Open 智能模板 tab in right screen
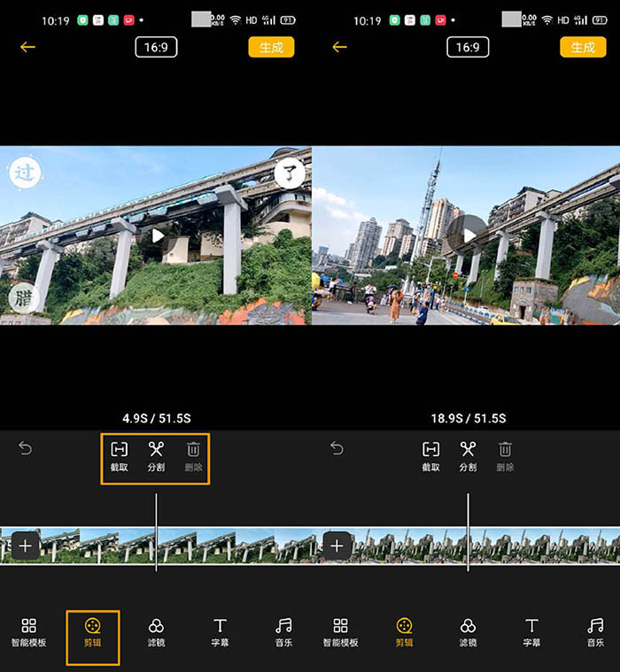Screen dimensions: 620x672 (x=340, y=632)
